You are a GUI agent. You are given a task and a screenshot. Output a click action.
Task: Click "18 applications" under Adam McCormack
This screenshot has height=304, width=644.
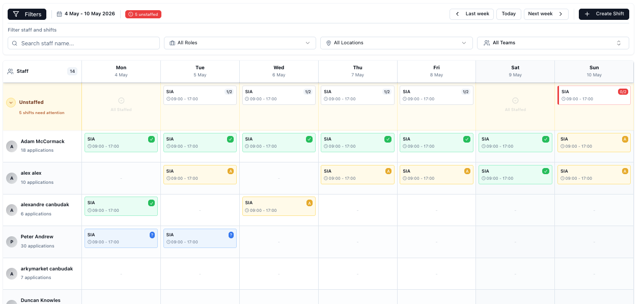coord(37,150)
